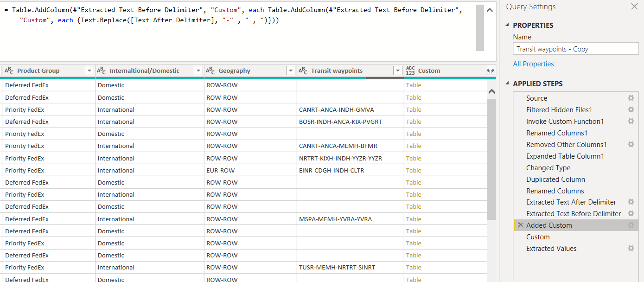Open gear for Extracted Text After Delimiter step
This screenshot has height=282, width=644.
tap(631, 202)
